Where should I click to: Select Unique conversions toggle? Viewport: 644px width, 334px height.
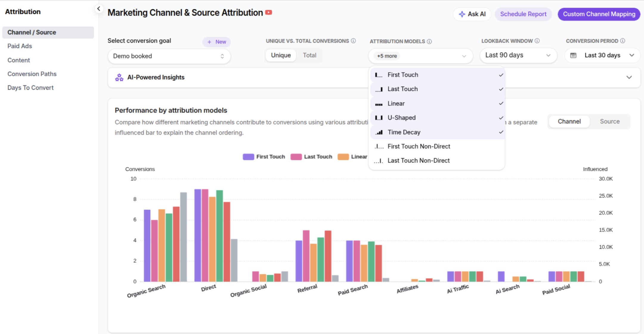[281, 55]
